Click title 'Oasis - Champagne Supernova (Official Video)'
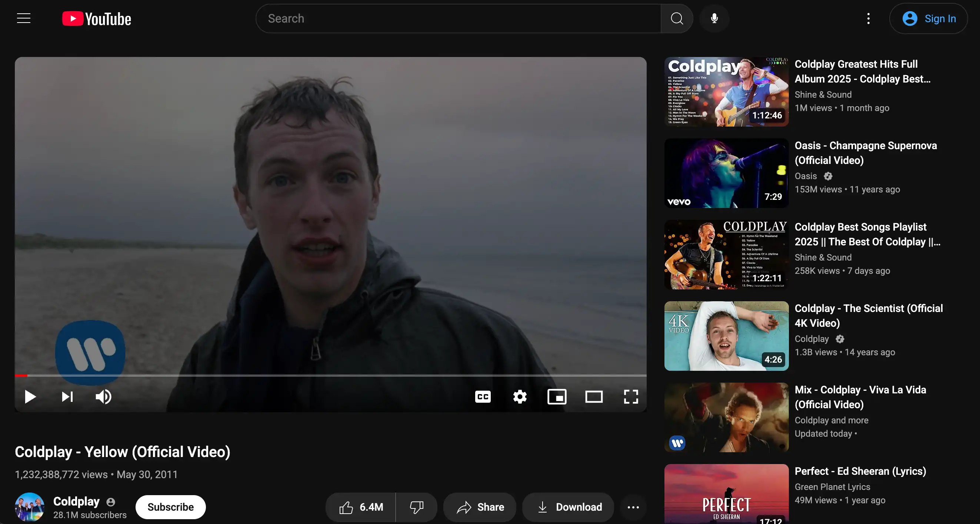 (866, 153)
